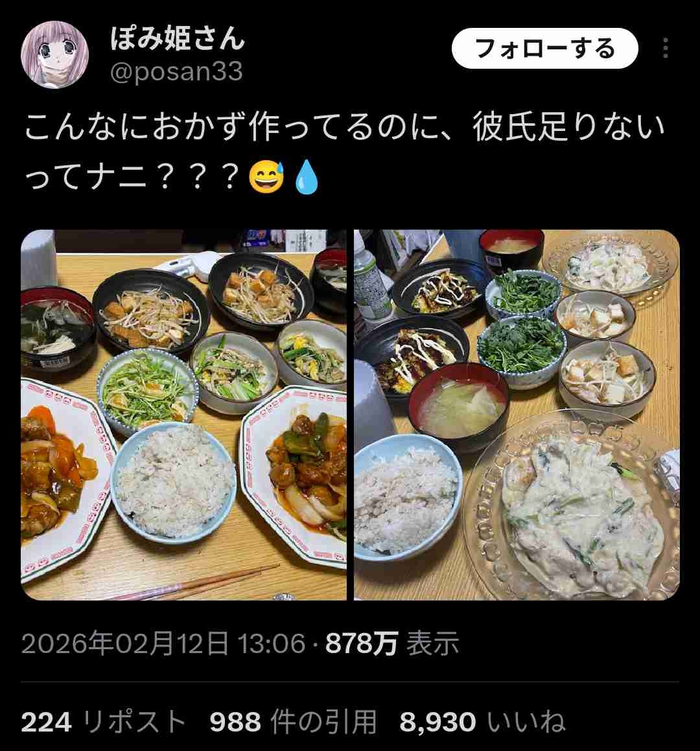Open the @posan33 handle link

click(176, 72)
